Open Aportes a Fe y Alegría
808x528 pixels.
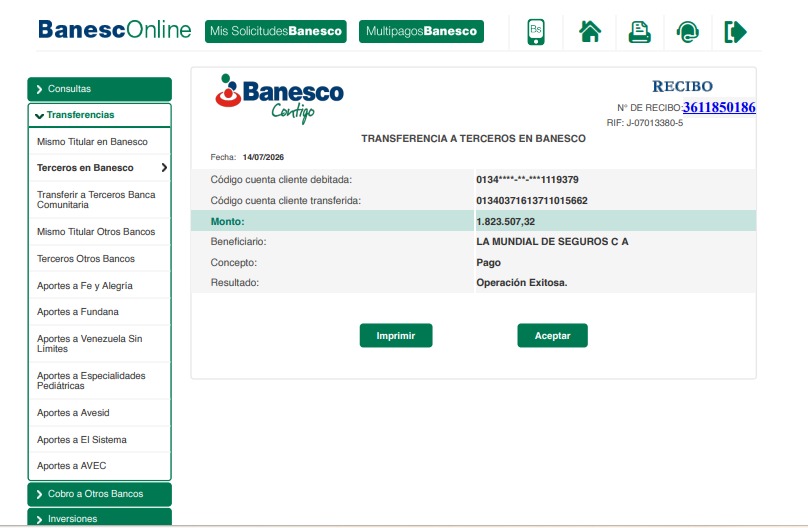(x=99, y=286)
